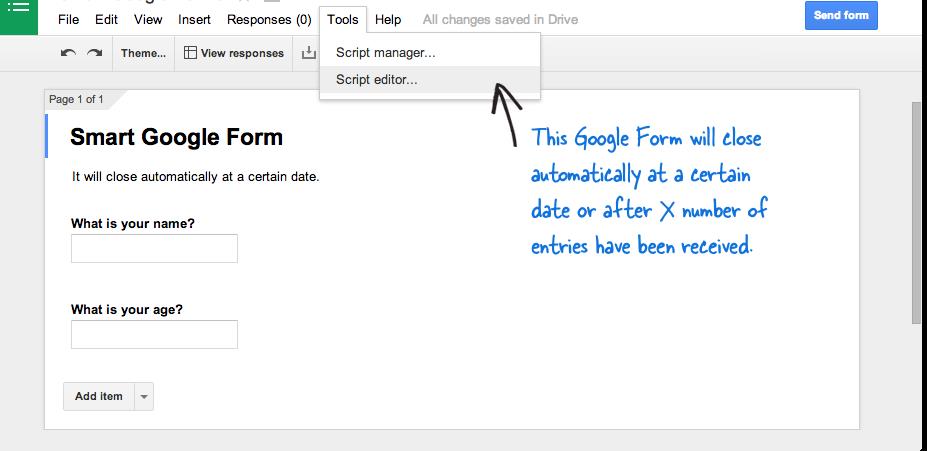This screenshot has width=927, height=451.
Task: Choose Script editor from the Tools menu
Action: pyautogui.click(x=430, y=79)
